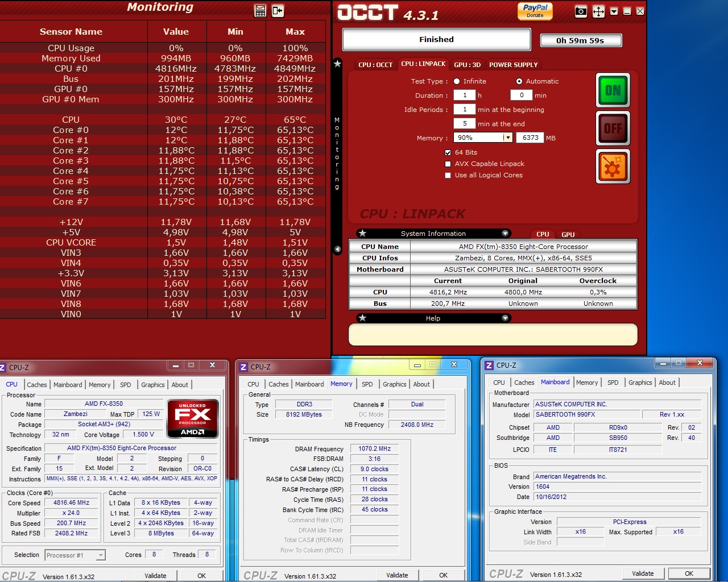This screenshot has height=582, width=728.
Task: Click the 6373 MB memory field
Action: [531, 138]
